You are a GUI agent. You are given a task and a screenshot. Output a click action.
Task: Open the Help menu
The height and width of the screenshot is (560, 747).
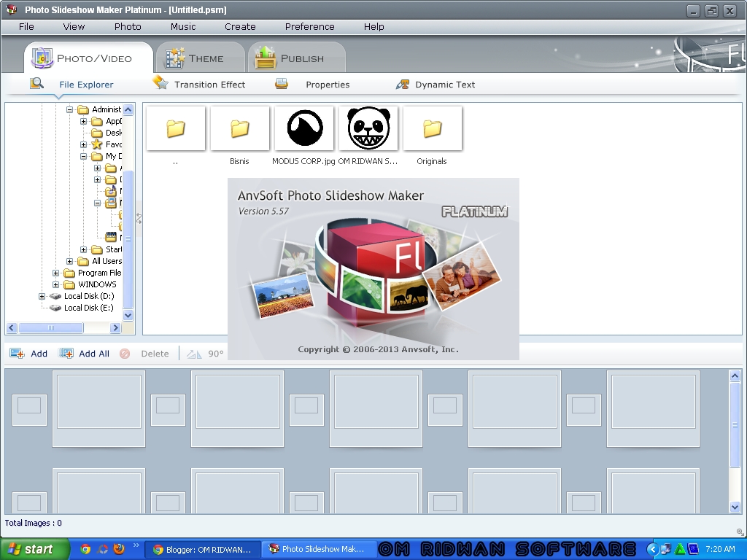(374, 27)
